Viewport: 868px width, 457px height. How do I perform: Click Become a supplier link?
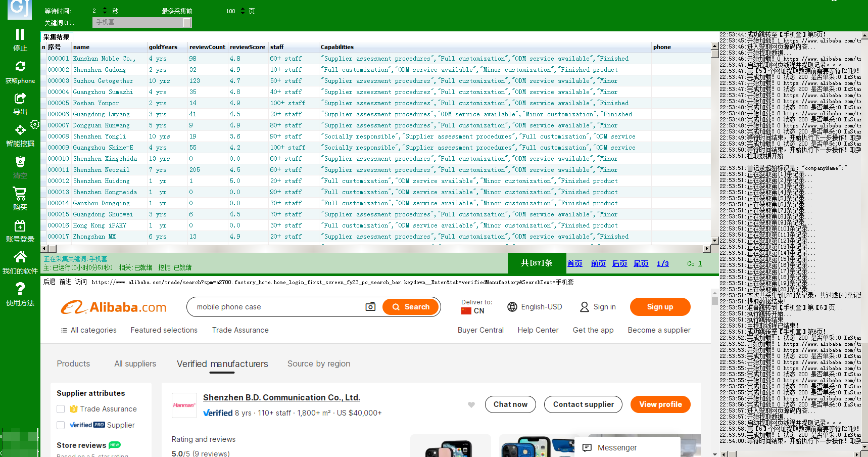[659, 330]
